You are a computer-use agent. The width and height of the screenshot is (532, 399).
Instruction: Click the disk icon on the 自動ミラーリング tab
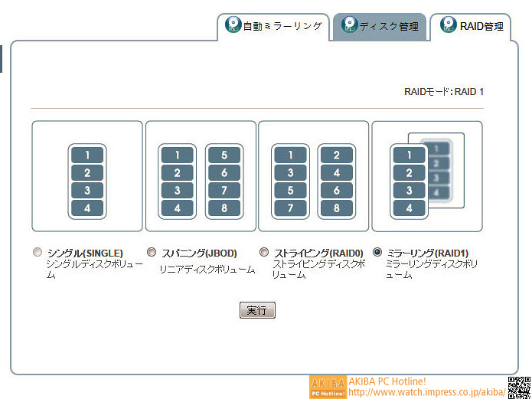[x=233, y=25]
